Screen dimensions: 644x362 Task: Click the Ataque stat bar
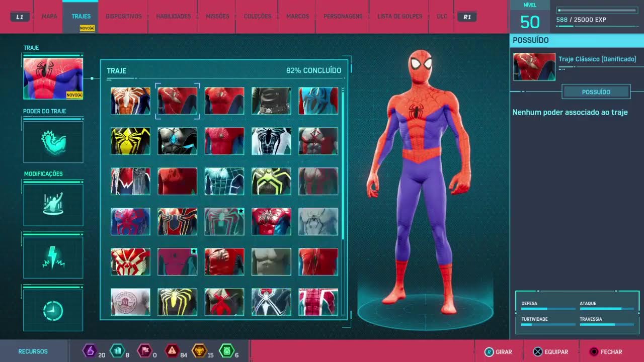pyautogui.click(x=606, y=309)
